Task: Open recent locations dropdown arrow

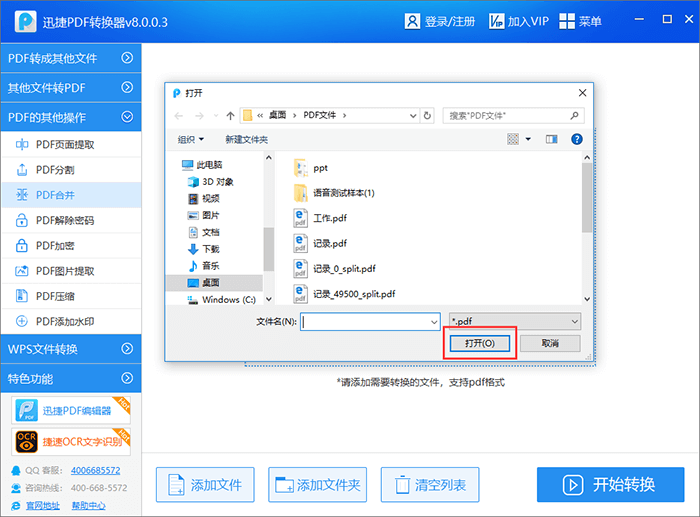Action: coord(216,116)
